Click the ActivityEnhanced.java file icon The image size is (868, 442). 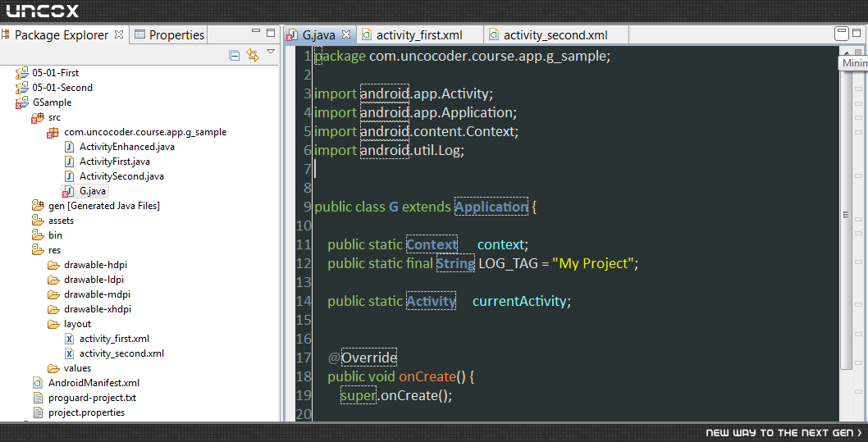(69, 147)
